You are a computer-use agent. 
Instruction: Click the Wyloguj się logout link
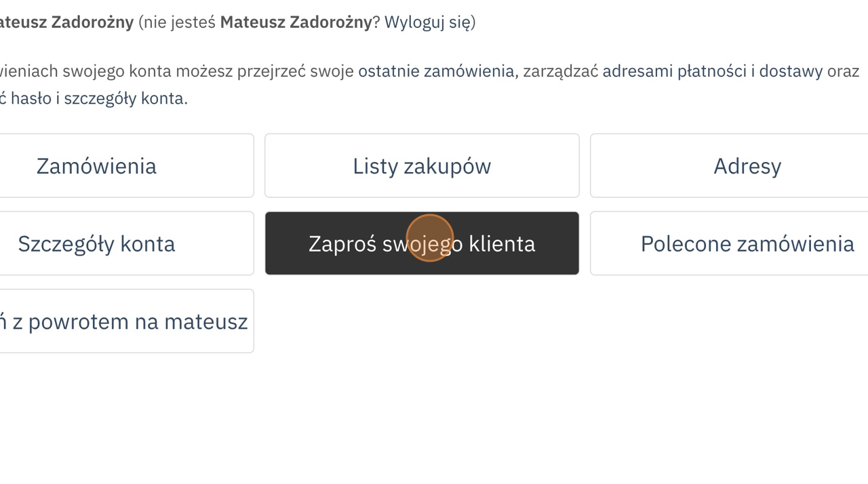(x=427, y=22)
